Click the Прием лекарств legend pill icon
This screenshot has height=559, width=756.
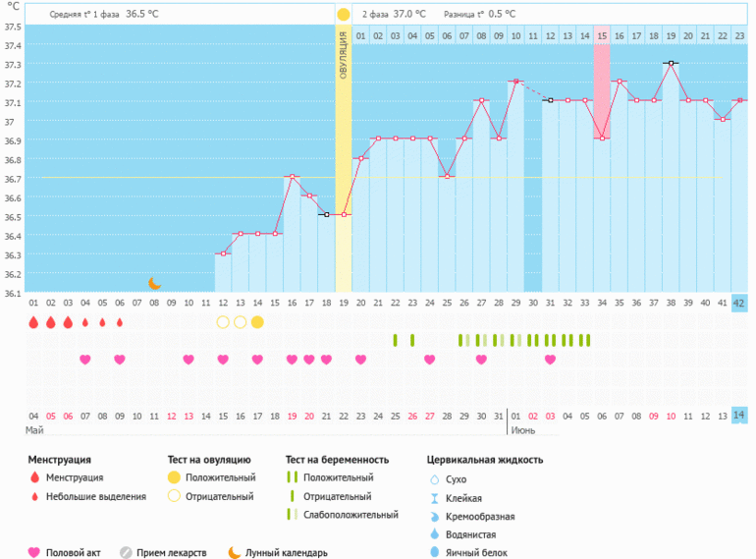coord(126,552)
